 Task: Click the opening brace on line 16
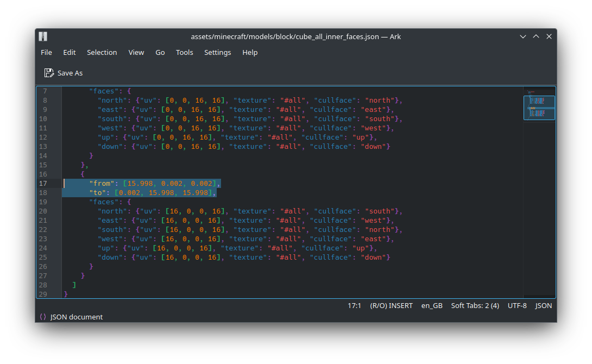click(83, 174)
